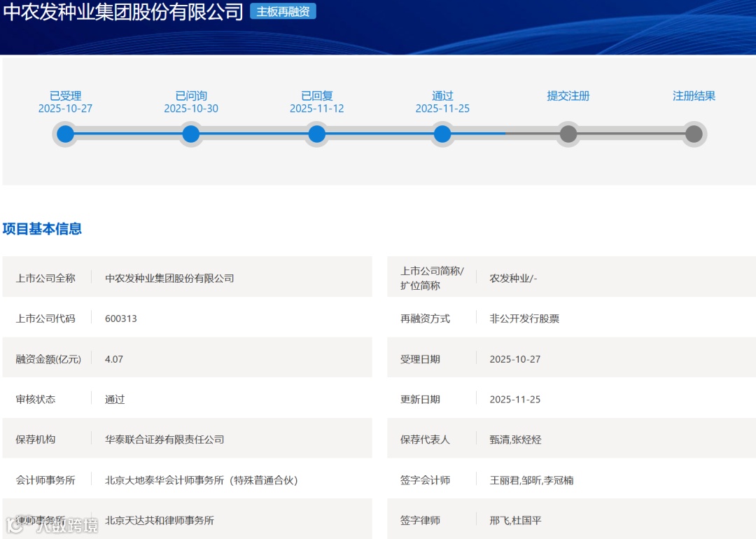Click the 会计师事务所 field label
This screenshot has height=539, width=756.
point(45,480)
